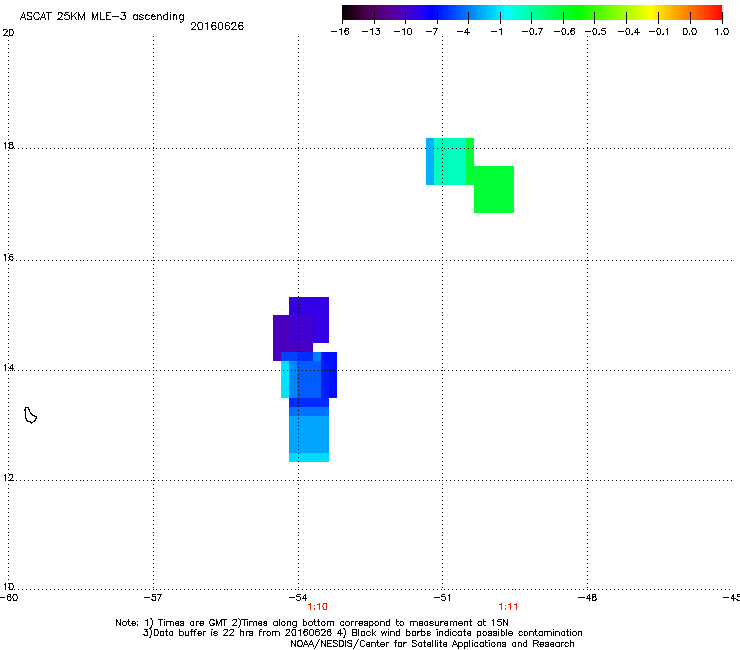The image size is (740, 650).
Task: Click the -0.5 color scale label
Action: 596,32
